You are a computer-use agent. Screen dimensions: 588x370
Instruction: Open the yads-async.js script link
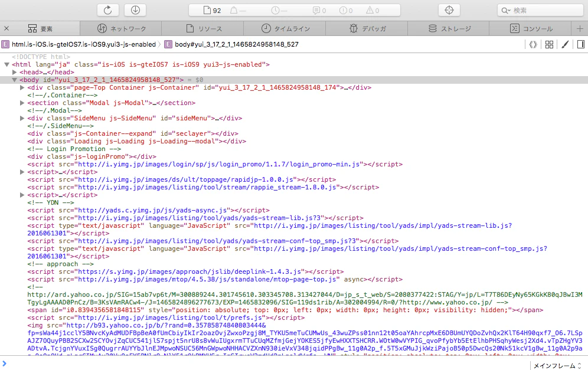click(x=152, y=210)
